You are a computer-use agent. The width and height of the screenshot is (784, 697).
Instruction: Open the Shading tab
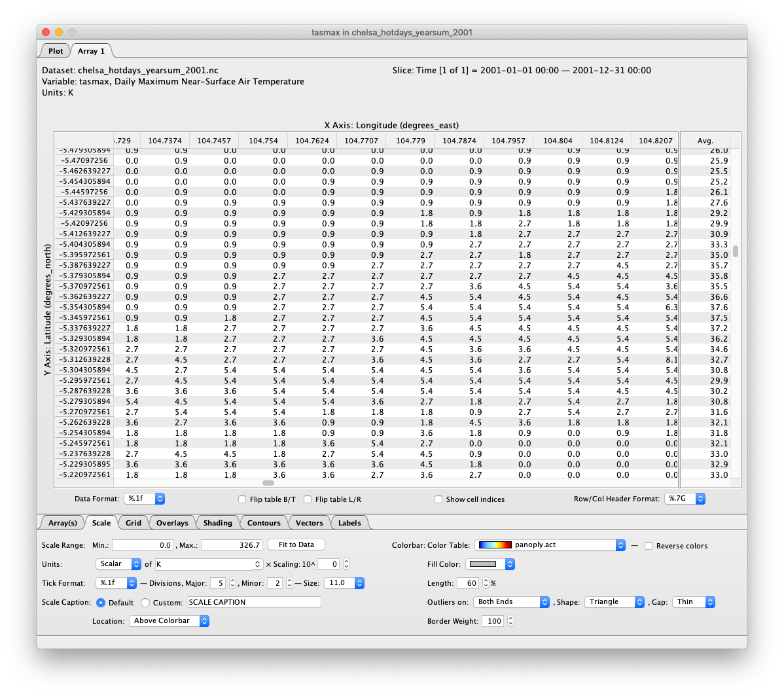point(217,522)
